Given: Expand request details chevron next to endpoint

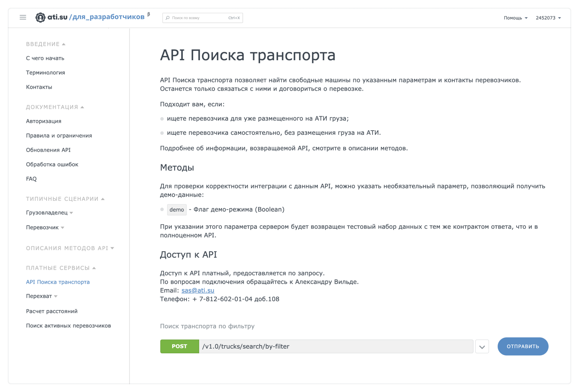Looking at the screenshot, I should point(482,347).
